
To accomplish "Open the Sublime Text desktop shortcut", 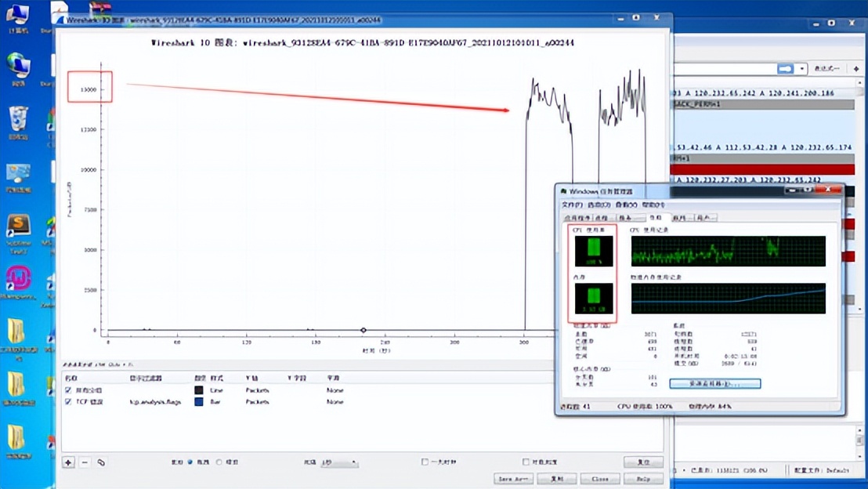I will pyautogui.click(x=18, y=231).
